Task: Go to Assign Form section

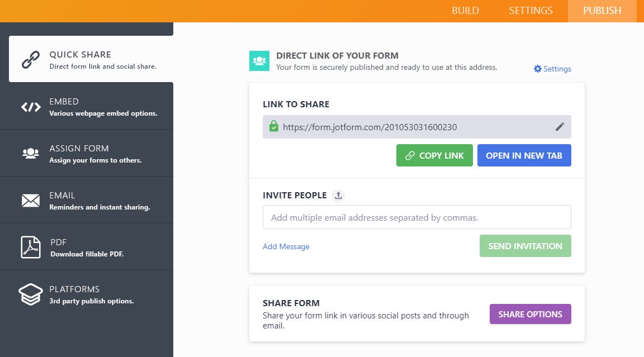Action: [x=87, y=153]
